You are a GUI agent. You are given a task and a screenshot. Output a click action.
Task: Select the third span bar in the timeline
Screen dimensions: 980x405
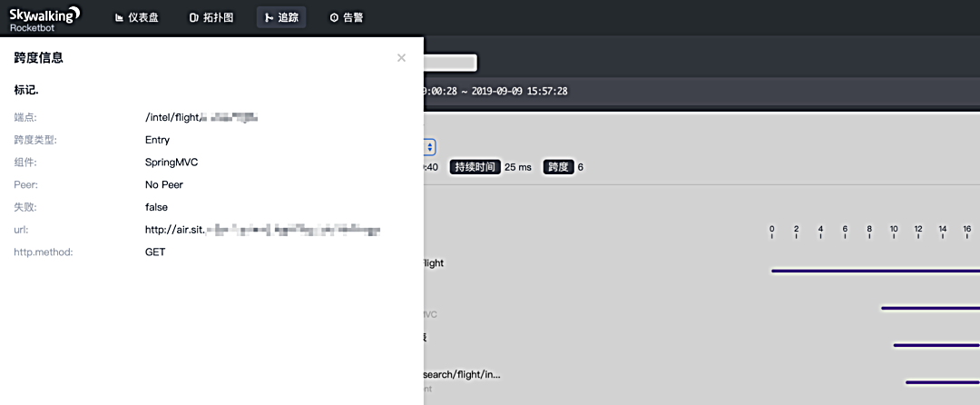(936, 345)
